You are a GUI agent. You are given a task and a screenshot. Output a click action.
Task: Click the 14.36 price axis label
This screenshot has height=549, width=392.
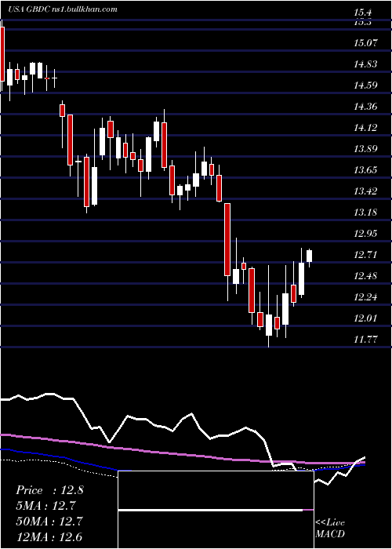click(x=366, y=107)
